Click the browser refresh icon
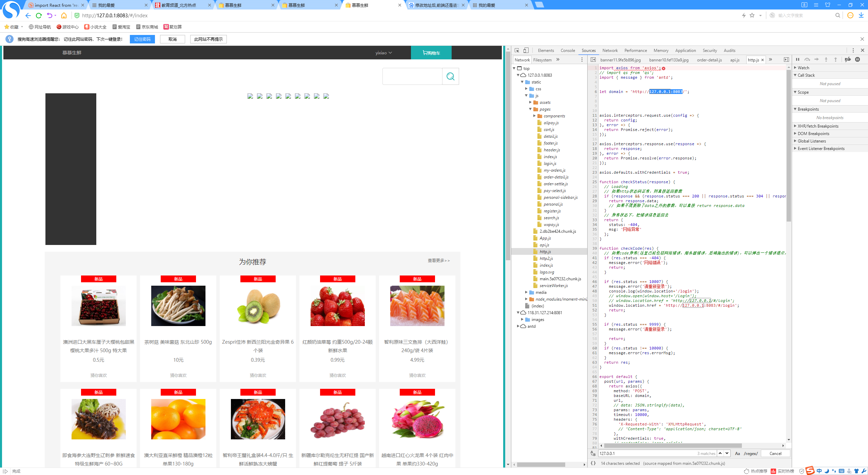This screenshot has width=868, height=475. [x=39, y=16]
